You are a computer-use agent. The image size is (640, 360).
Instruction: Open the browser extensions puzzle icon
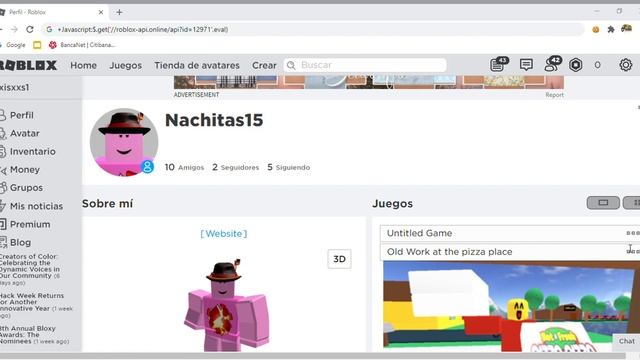point(611,29)
